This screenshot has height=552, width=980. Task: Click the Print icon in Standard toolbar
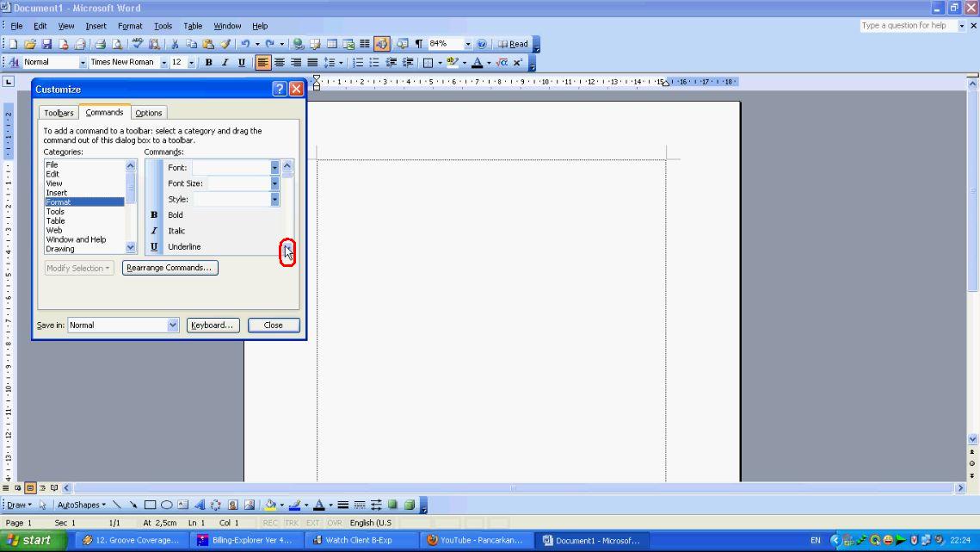pyautogui.click(x=100, y=44)
